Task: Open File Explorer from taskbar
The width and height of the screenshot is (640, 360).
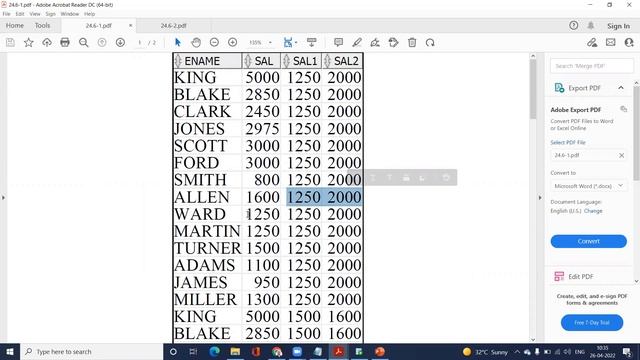Action: click(235, 351)
